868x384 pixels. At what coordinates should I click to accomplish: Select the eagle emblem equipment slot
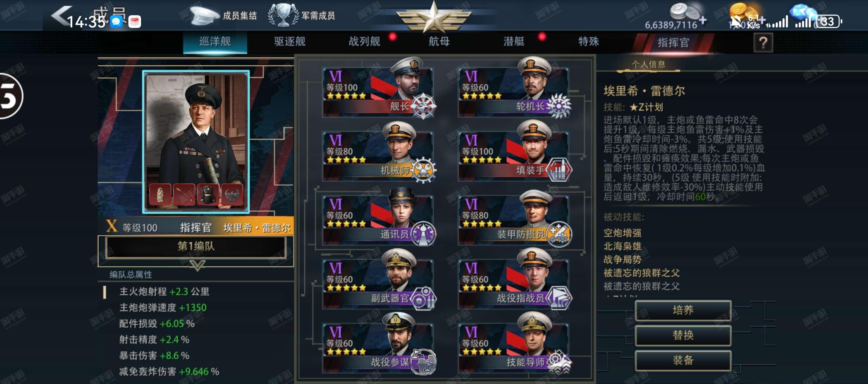click(232, 194)
